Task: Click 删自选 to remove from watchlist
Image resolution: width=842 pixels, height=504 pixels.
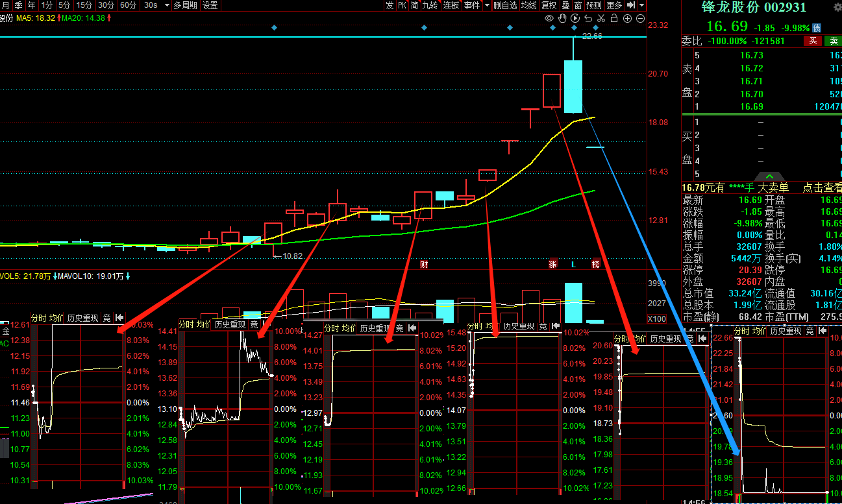Action: pyautogui.click(x=506, y=5)
